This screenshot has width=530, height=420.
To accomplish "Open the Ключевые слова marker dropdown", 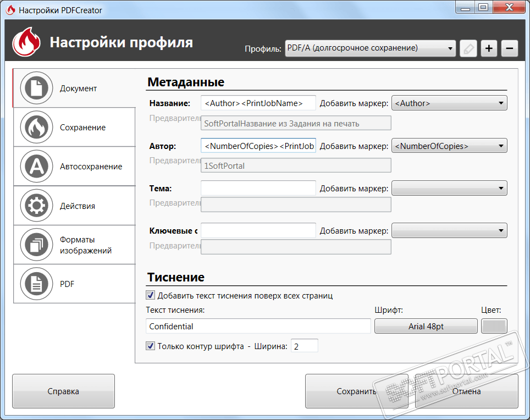I will [449, 230].
